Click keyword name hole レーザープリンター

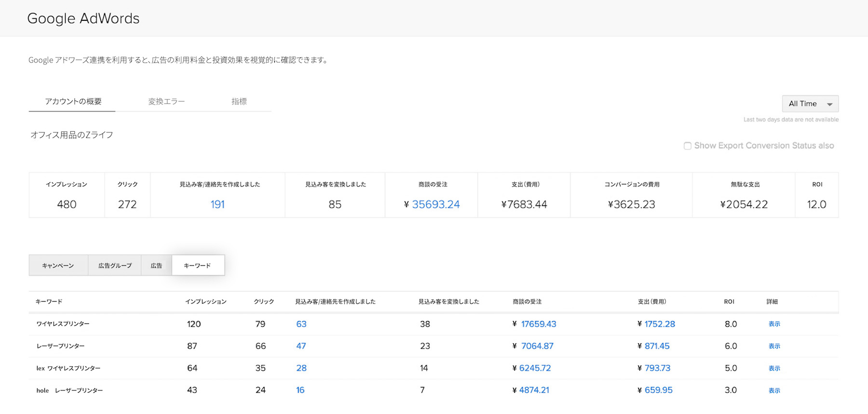(x=69, y=390)
